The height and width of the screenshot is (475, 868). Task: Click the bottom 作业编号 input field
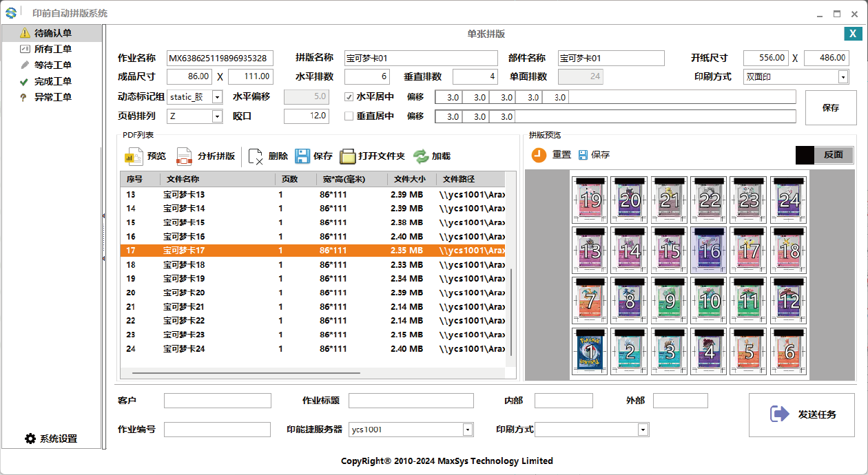point(218,430)
